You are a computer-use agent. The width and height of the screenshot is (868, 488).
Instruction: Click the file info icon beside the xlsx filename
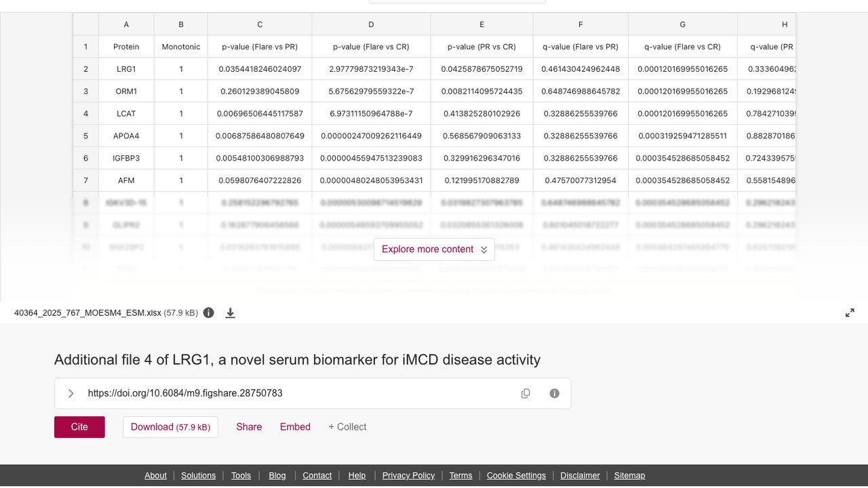click(209, 312)
